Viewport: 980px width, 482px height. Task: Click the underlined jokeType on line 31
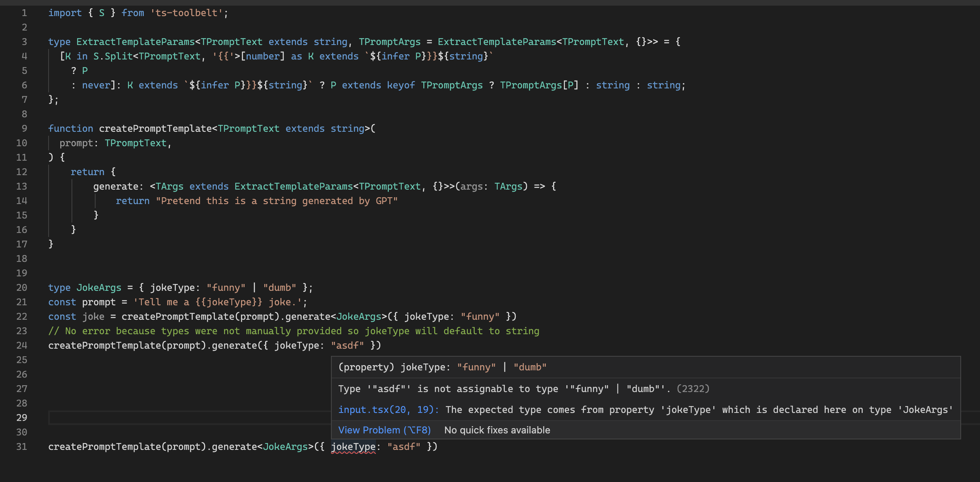[x=353, y=447]
